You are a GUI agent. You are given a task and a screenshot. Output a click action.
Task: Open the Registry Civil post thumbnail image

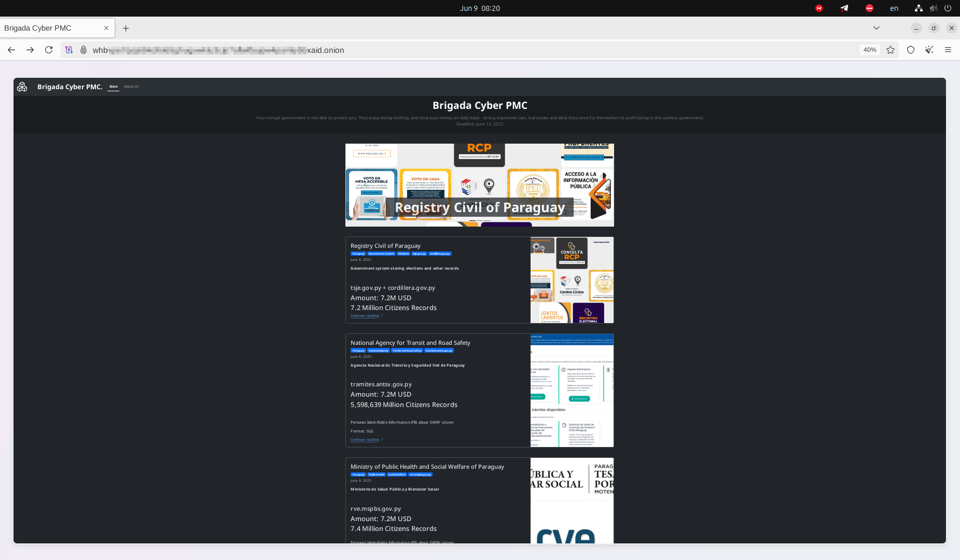(572, 280)
